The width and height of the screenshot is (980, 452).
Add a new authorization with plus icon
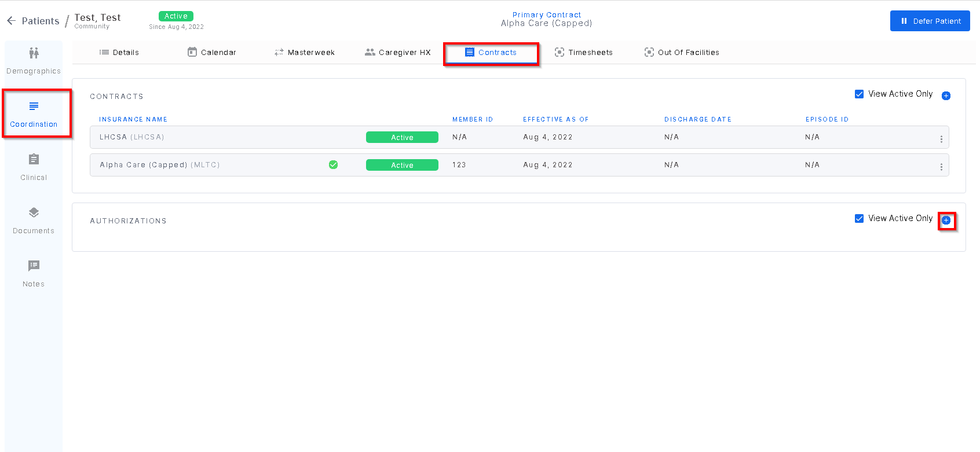946,220
